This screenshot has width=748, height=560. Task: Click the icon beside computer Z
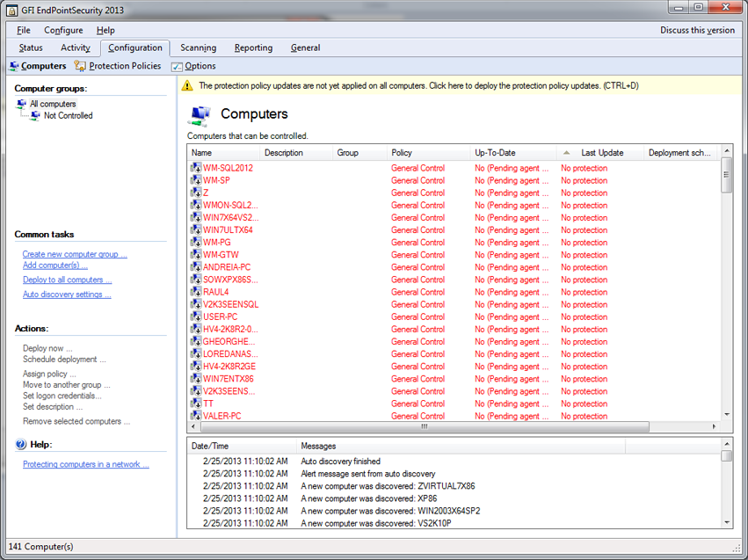click(196, 193)
